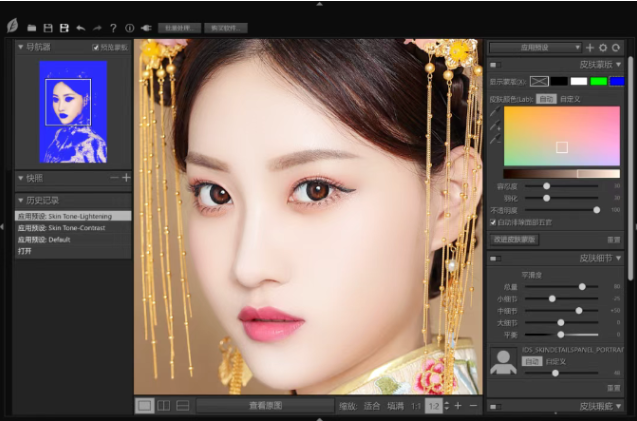This screenshot has height=421, width=637.
Task: Pick skin color with the top eyedropper
Action: click(492, 113)
